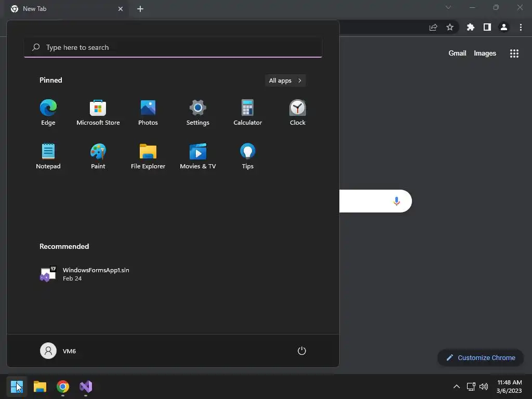Viewport: 532px width, 399px height.
Task: Open the Chrome extensions puzzle icon
Action: coord(471,27)
